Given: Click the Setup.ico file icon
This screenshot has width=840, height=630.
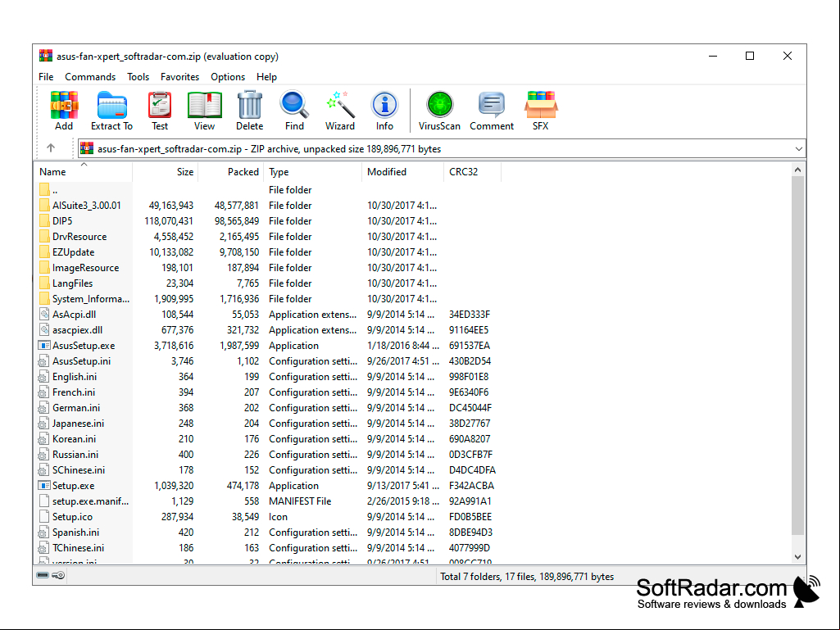Looking at the screenshot, I should [44, 516].
